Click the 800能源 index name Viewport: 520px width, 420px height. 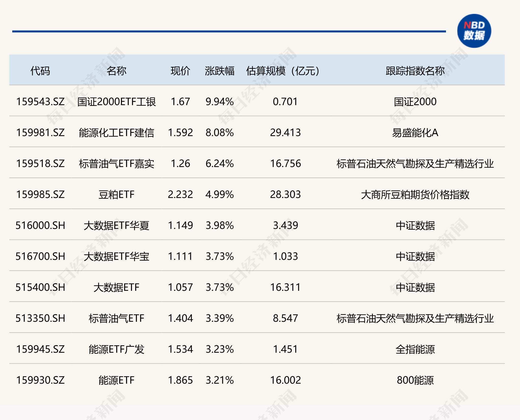pos(415,380)
